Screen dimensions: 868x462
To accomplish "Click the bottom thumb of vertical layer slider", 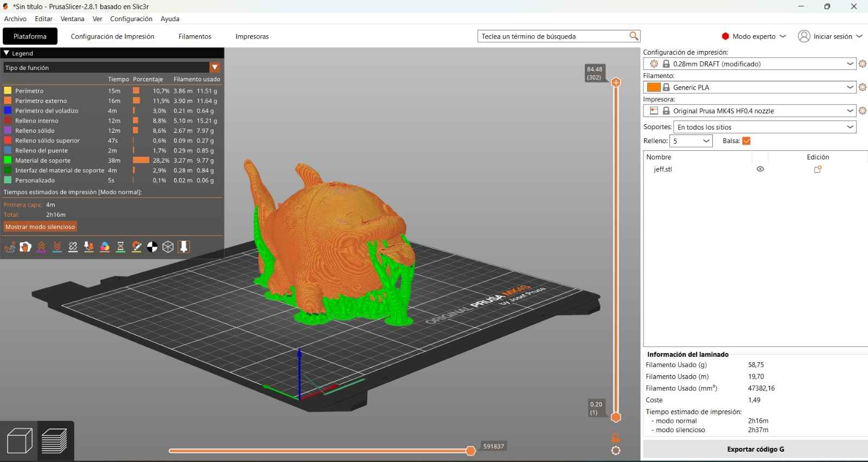I will pos(616,417).
